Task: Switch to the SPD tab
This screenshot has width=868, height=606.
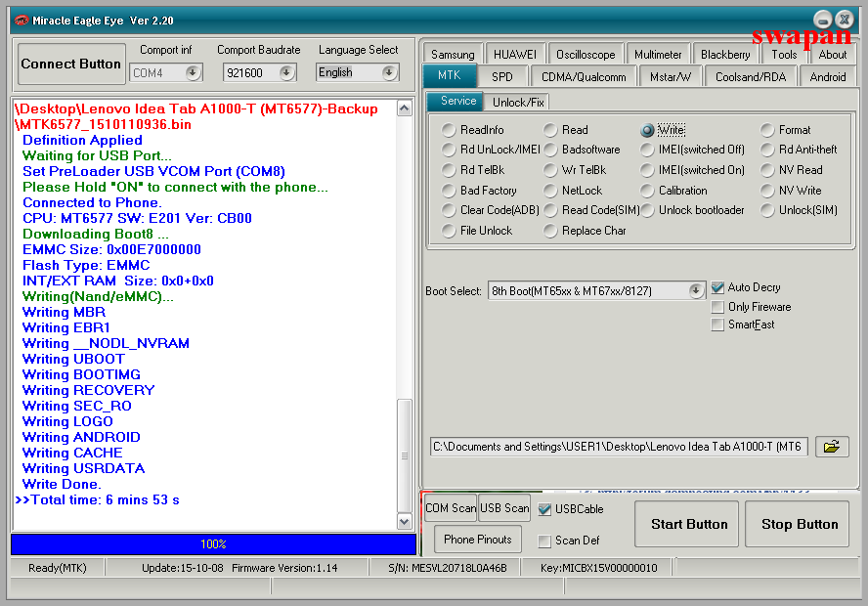Action: [x=502, y=77]
